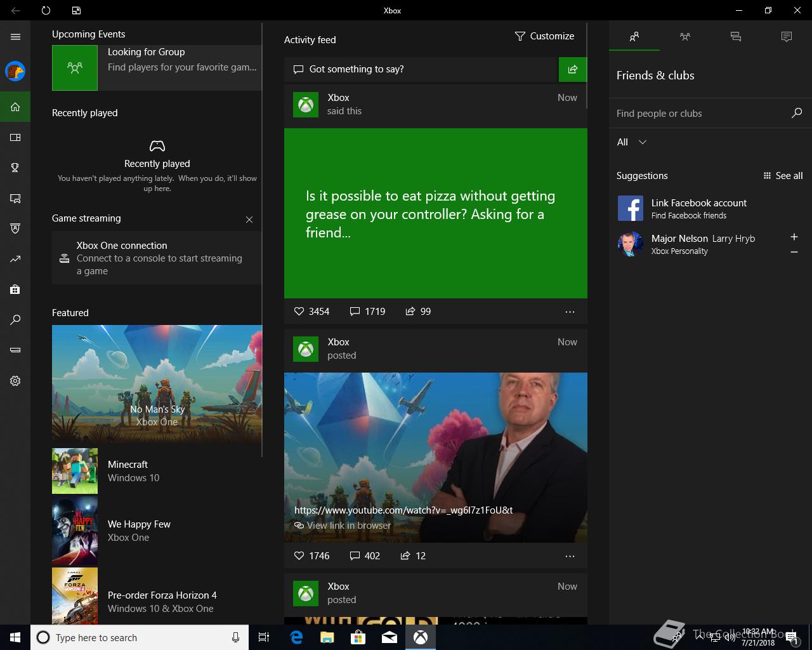Open Pre-order Forza Horizon 4 item
This screenshot has width=812, height=650.
157,596
